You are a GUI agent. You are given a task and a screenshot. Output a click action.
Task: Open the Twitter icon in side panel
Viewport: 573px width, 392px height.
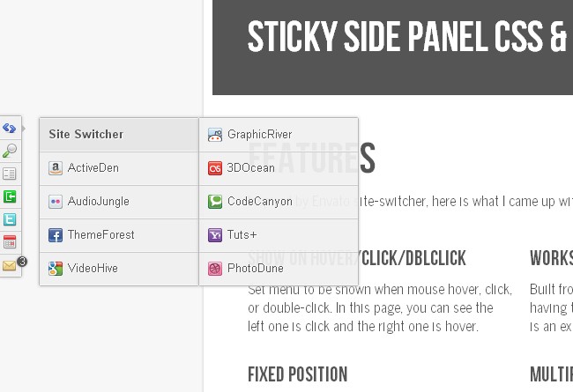pos(10,219)
